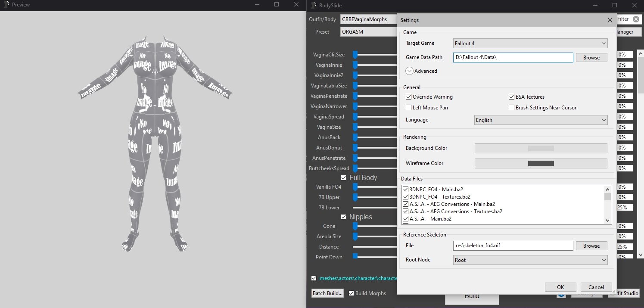Click Data Files list scroll up arrow
644x308 pixels.
tap(607, 189)
